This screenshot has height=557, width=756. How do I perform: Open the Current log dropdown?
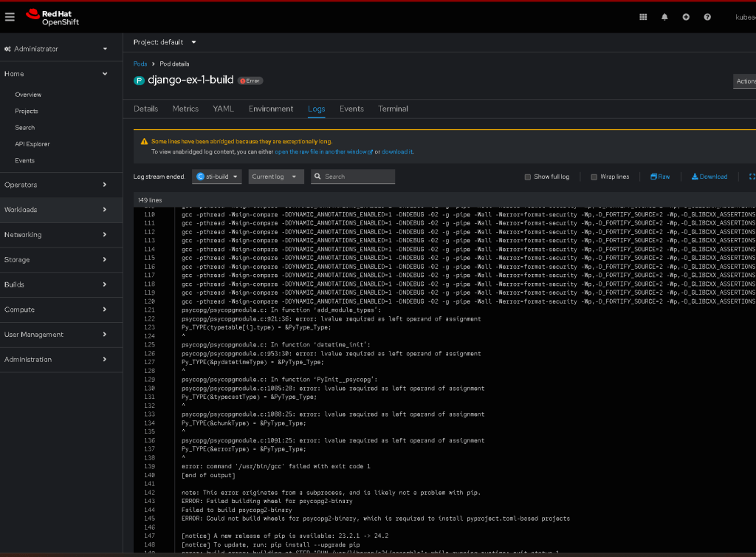(x=276, y=177)
